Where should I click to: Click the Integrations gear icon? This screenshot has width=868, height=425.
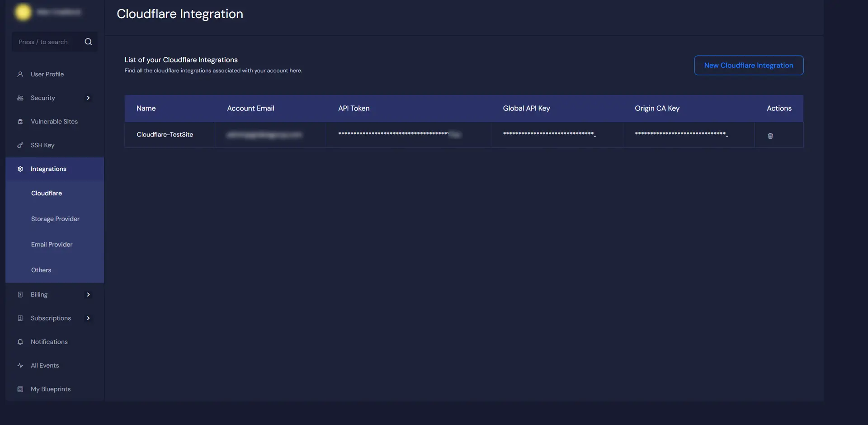[20, 169]
